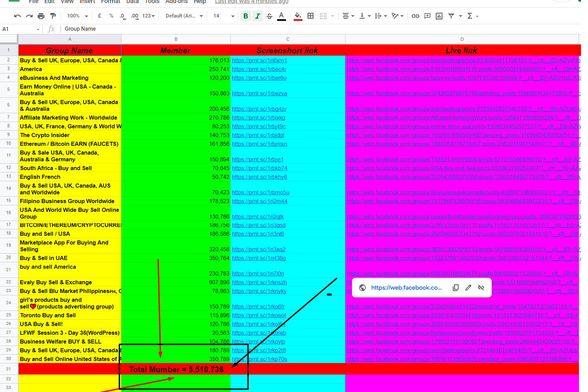This screenshot has height=392, width=588.
Task: Click the Print icon
Action: [41, 16]
